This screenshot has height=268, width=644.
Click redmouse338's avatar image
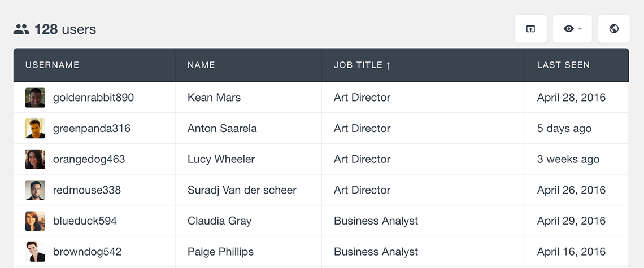click(x=36, y=190)
